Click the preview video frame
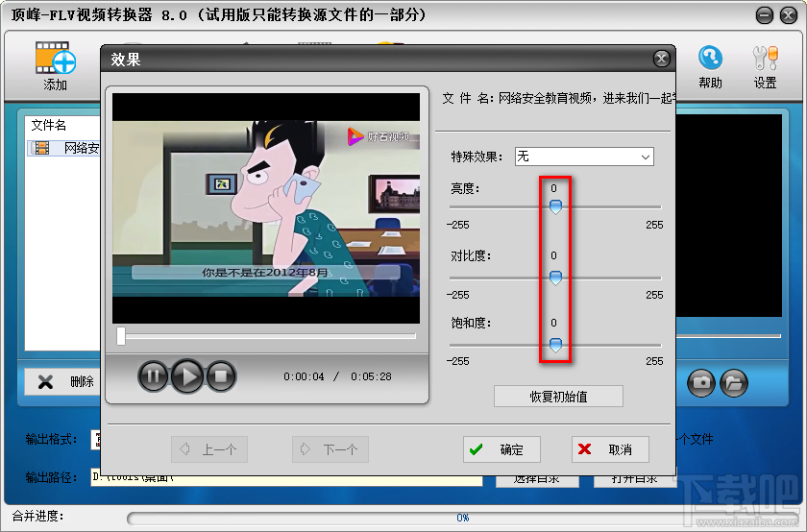Screen dimensions: 807x532 click(266, 208)
